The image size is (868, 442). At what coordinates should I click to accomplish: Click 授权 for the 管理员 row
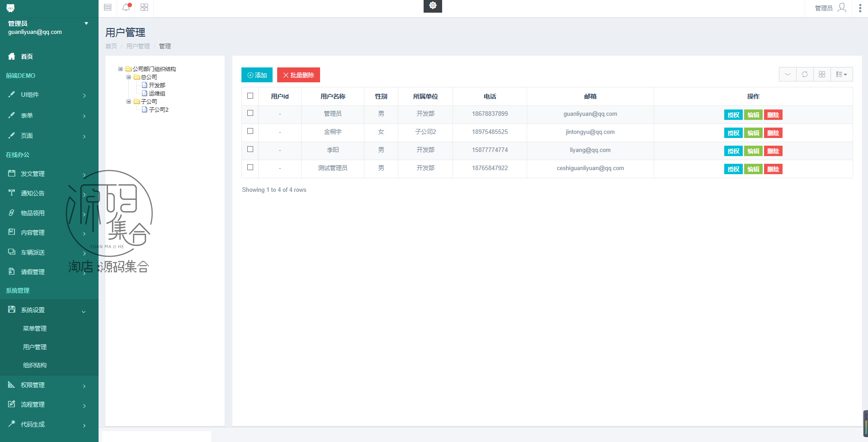coord(733,115)
